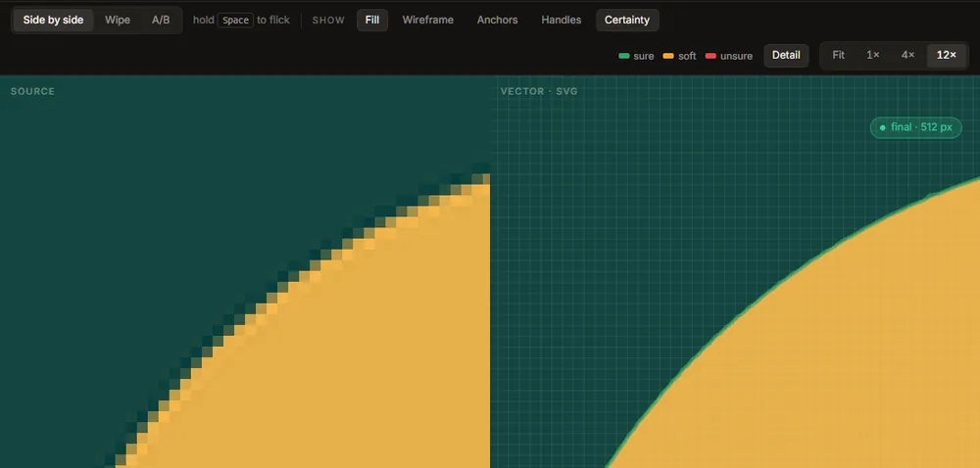The image size is (980, 468).
Task: Click the yellow 'soft' legend swatch
Action: coord(668,56)
